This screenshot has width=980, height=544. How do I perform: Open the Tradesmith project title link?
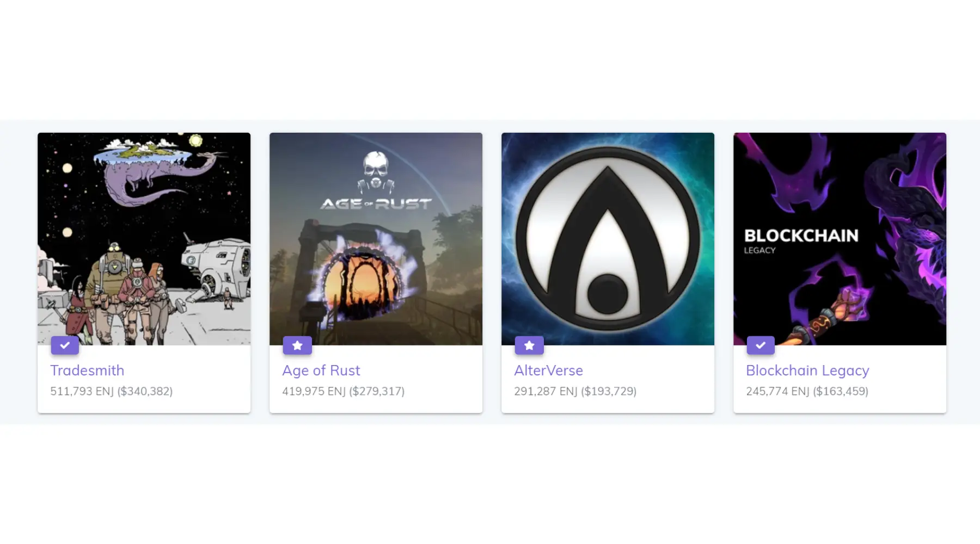(x=87, y=370)
